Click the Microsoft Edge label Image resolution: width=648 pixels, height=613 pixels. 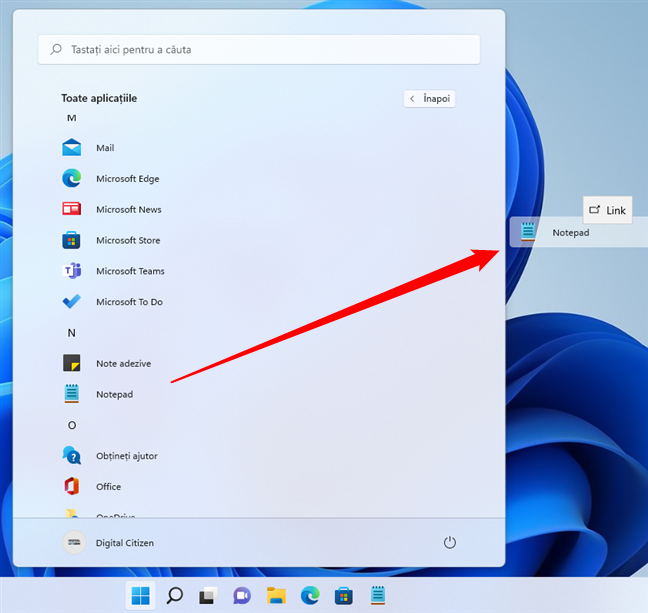(128, 179)
